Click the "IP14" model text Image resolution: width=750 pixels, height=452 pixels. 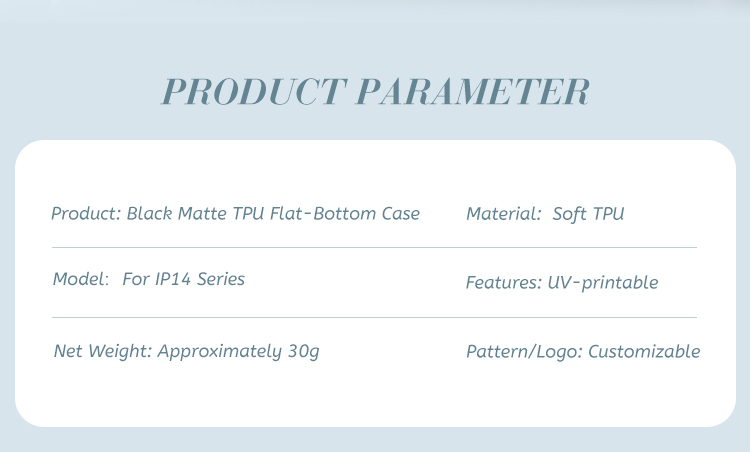pos(172,279)
